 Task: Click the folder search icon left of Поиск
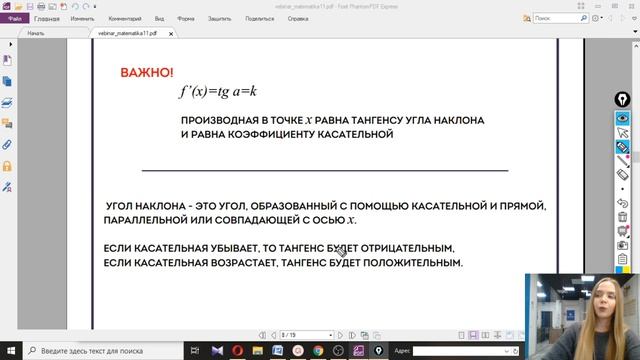tap(527, 18)
